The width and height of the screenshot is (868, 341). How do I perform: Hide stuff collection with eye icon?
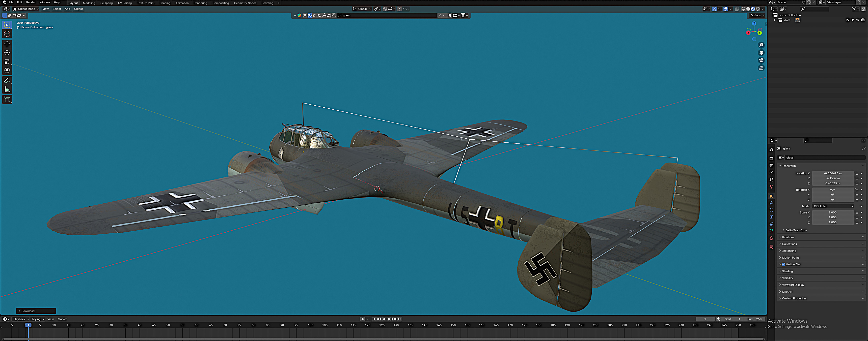point(858,20)
